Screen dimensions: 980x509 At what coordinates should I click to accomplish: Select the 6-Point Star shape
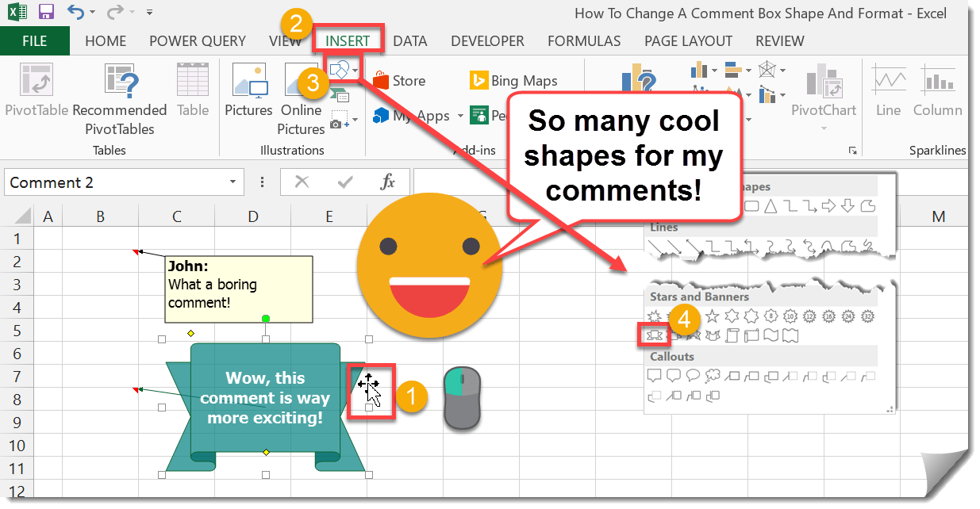pos(732,316)
